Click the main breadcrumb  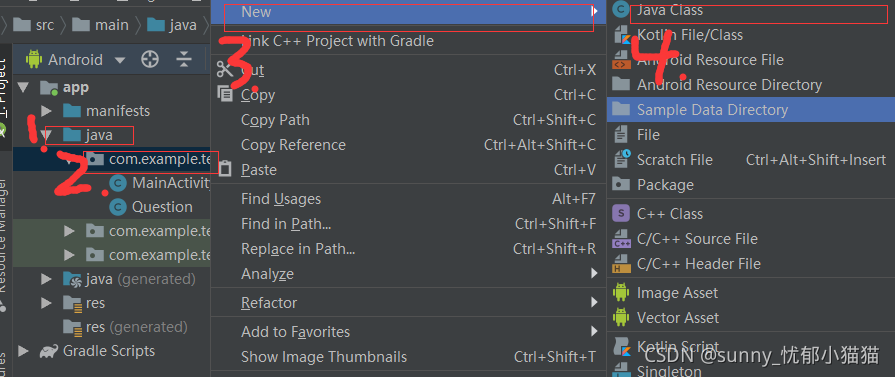[x=100, y=25]
